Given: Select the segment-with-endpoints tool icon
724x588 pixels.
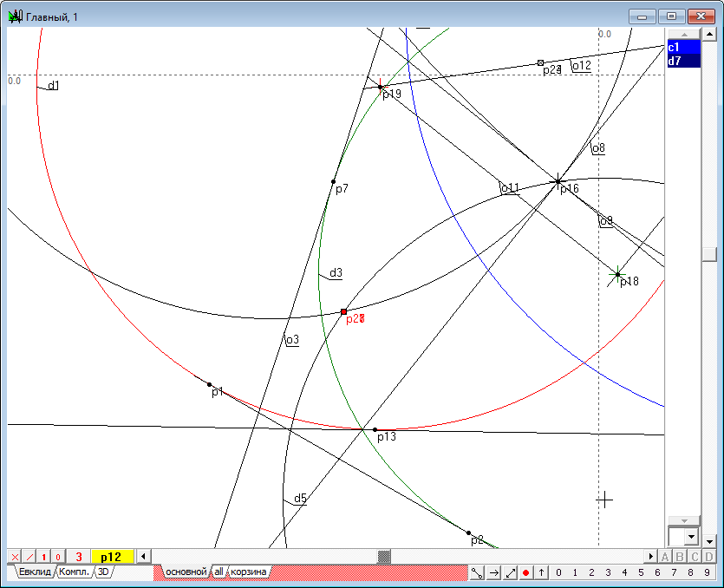Looking at the screenshot, I should pyautogui.click(x=477, y=572).
